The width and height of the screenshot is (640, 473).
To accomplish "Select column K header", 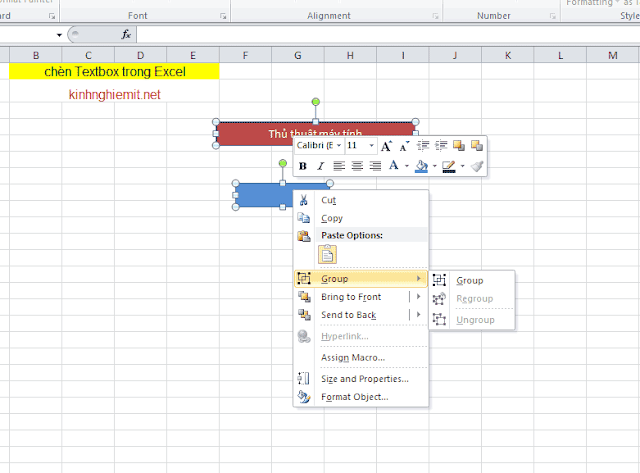I will pyautogui.click(x=508, y=56).
